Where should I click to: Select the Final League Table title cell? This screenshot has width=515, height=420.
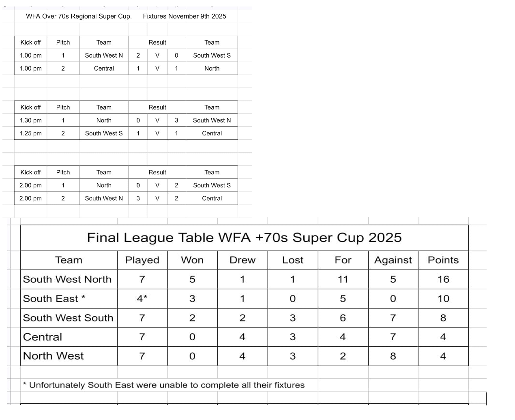click(x=244, y=238)
